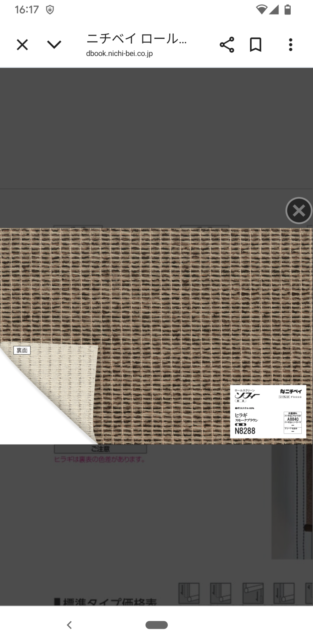313x644 pixels.
Task: Tap the VPN shield status icon
Action: (50, 10)
